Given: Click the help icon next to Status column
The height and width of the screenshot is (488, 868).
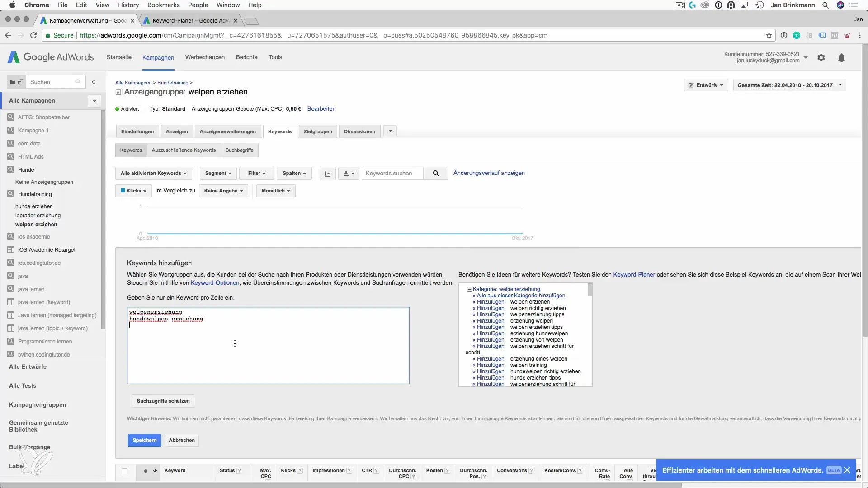Looking at the screenshot, I should click(x=239, y=470).
